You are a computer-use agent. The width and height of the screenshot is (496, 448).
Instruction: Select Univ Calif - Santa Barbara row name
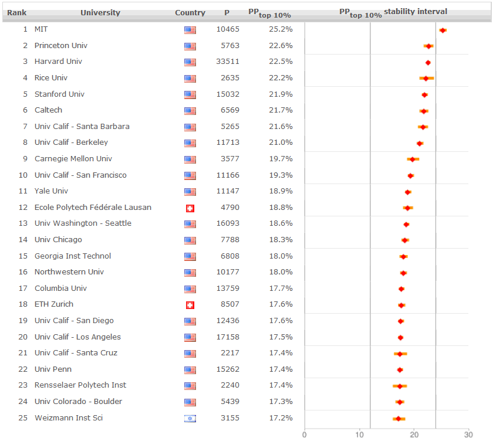coord(82,127)
